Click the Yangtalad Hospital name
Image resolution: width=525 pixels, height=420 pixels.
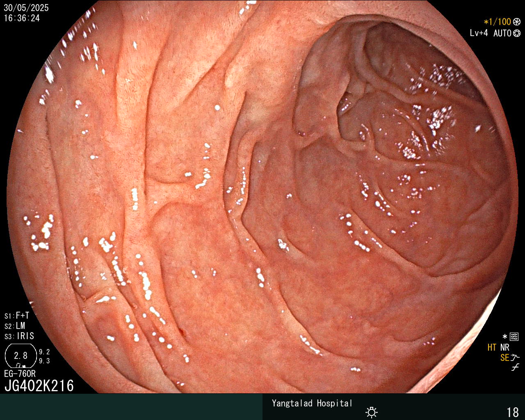[312, 403]
